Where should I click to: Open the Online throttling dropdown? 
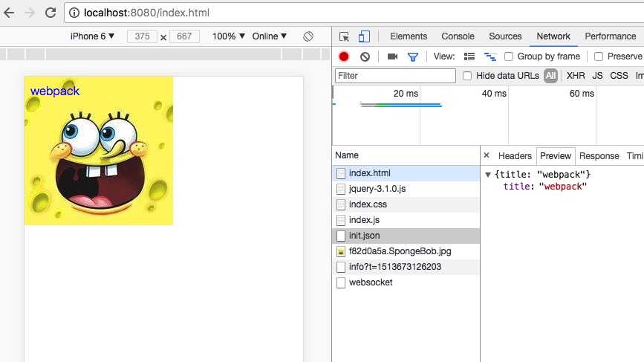[x=269, y=36]
